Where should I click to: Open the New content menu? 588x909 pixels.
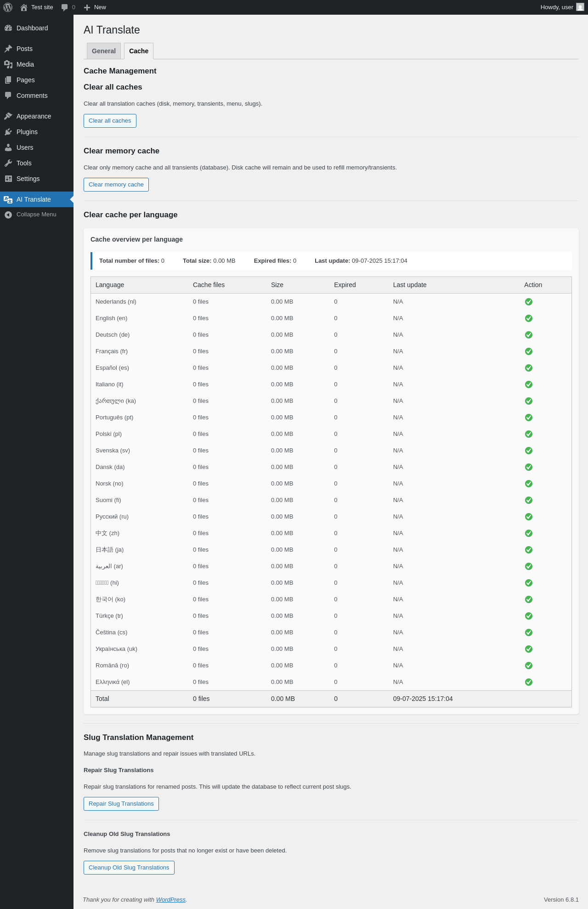[x=95, y=7]
